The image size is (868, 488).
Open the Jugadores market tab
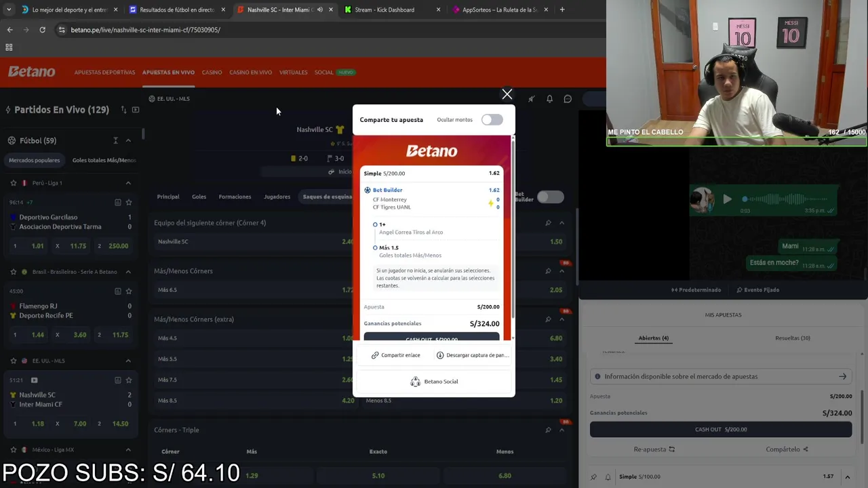(277, 197)
